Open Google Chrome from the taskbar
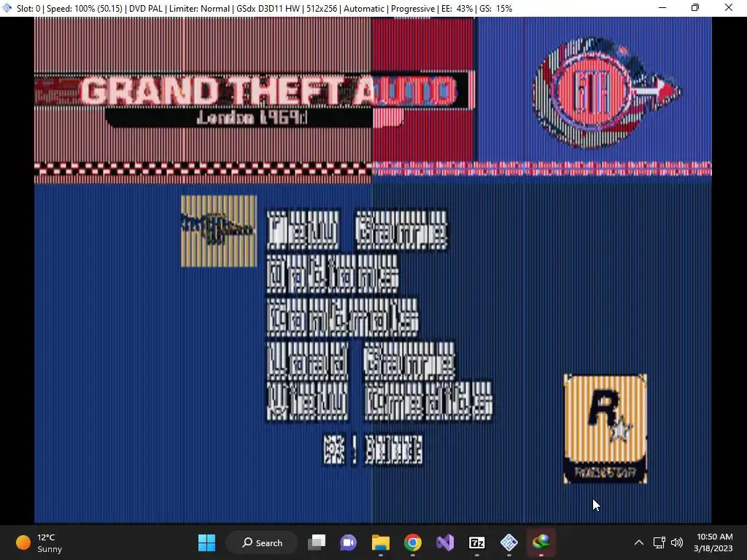 click(413, 542)
